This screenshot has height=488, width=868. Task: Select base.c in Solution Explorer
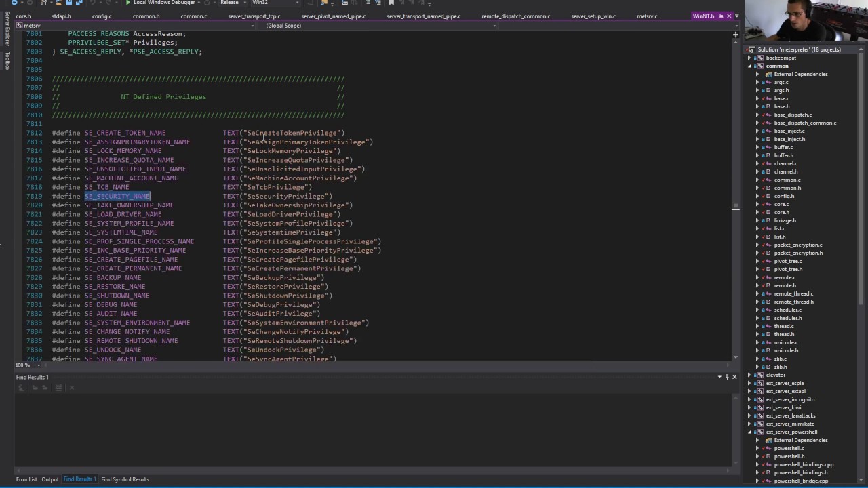point(781,98)
